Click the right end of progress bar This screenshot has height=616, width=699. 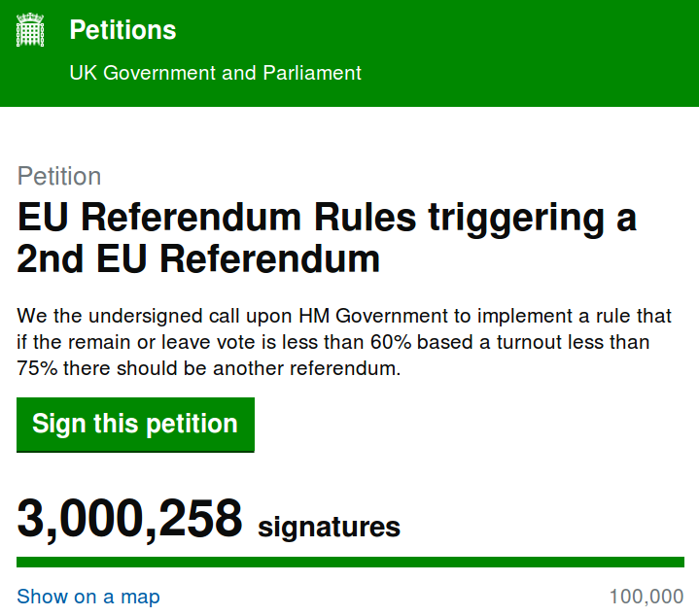(x=680, y=563)
